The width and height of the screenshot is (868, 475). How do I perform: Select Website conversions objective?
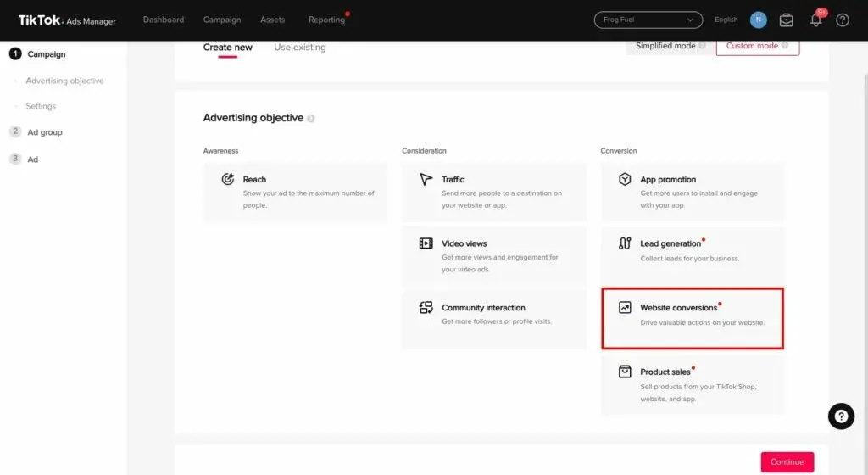point(692,317)
